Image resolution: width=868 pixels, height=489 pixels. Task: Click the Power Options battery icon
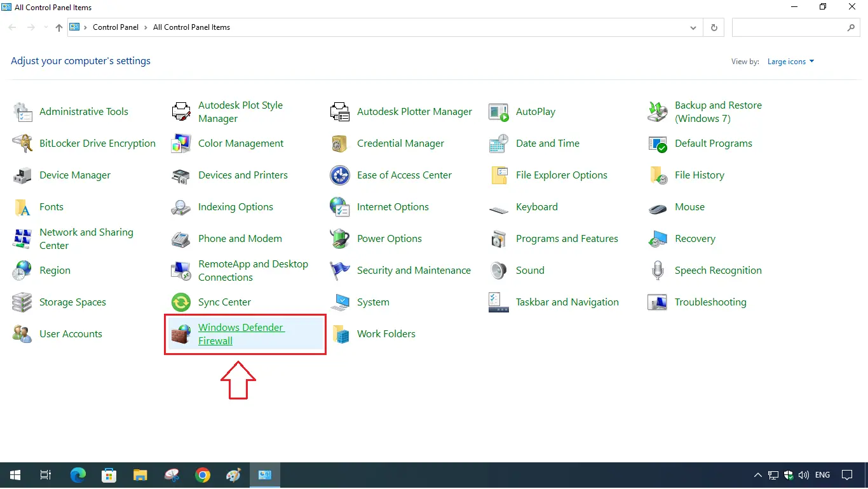point(340,239)
